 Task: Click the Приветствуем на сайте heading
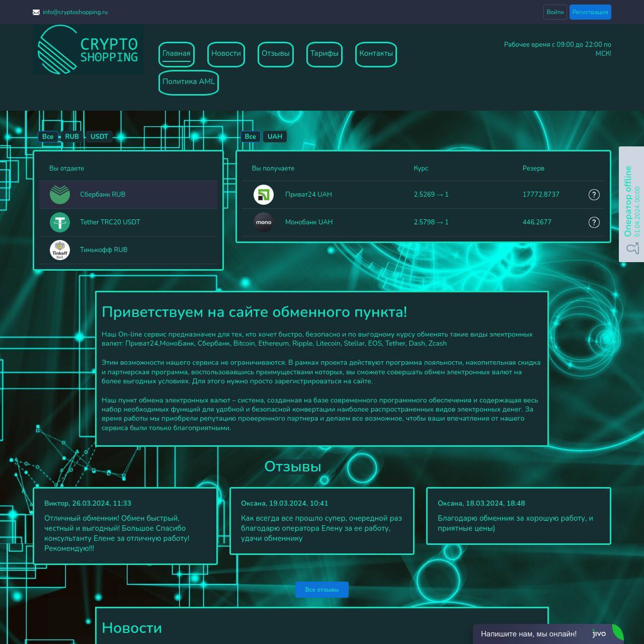255,312
